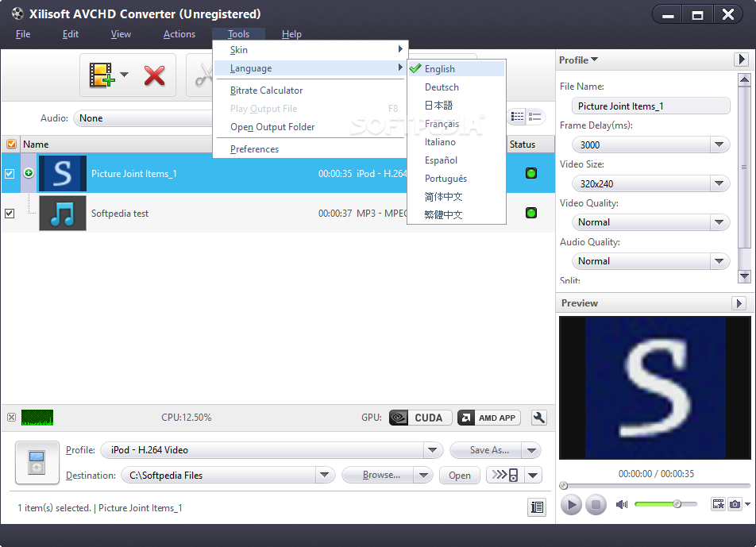The height and width of the screenshot is (547, 756).
Task: Click the Open destination button
Action: point(460,476)
